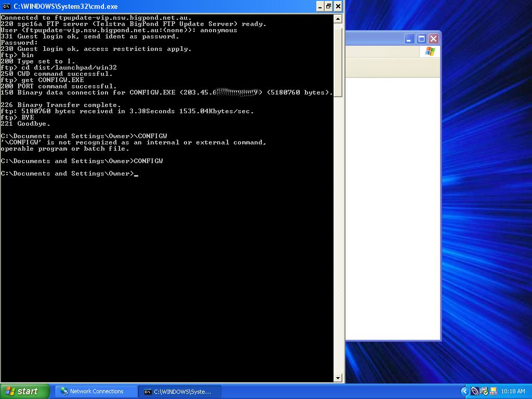
Task: Close the cmd.exe window
Action: [x=338, y=6]
